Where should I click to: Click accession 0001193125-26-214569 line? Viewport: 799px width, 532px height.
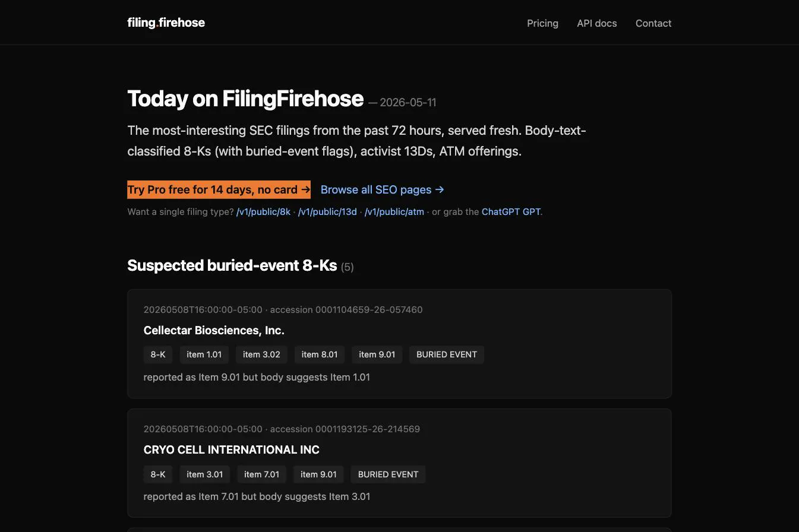tap(282, 429)
